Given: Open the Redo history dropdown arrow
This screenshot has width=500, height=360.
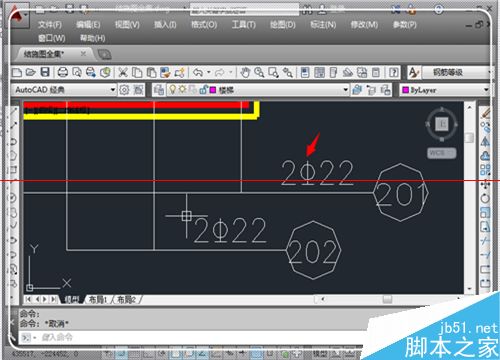Looking at the screenshot, I should pos(231,72).
